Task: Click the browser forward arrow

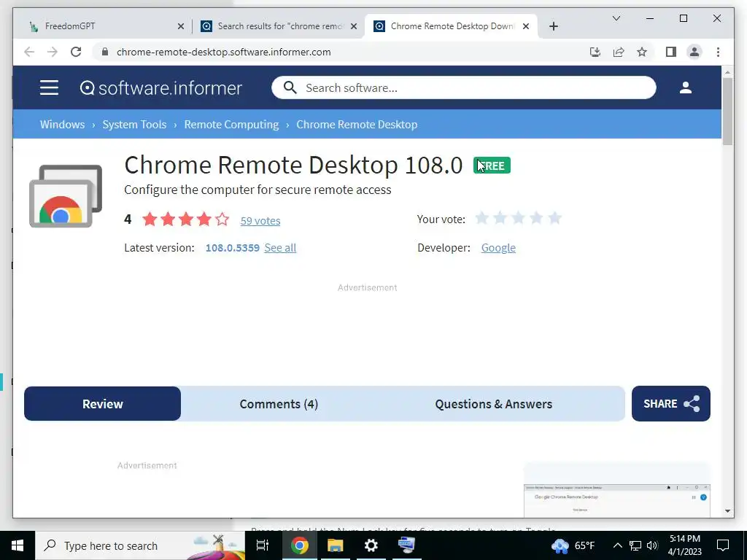Action: 53,52
